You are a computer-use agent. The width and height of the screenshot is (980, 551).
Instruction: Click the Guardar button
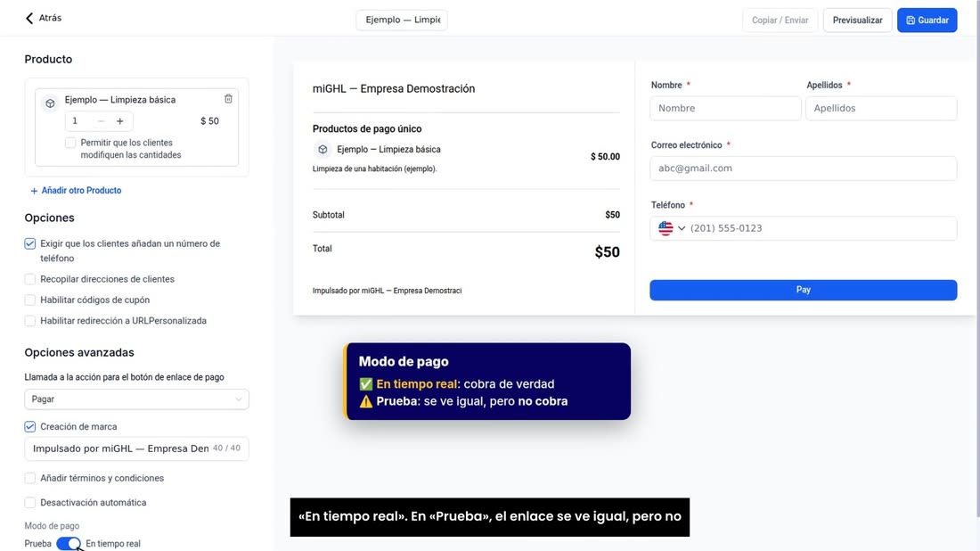tap(927, 20)
